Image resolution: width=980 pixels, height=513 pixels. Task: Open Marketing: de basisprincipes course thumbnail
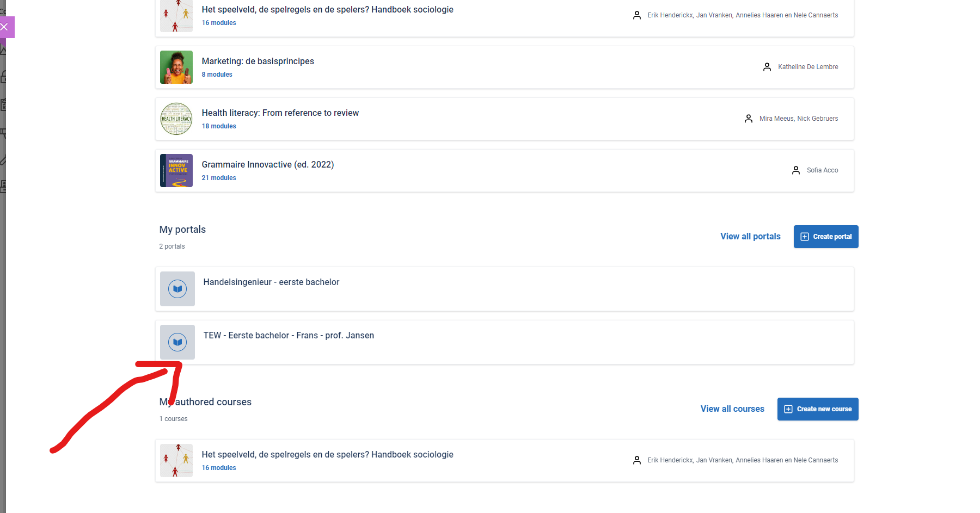click(176, 67)
